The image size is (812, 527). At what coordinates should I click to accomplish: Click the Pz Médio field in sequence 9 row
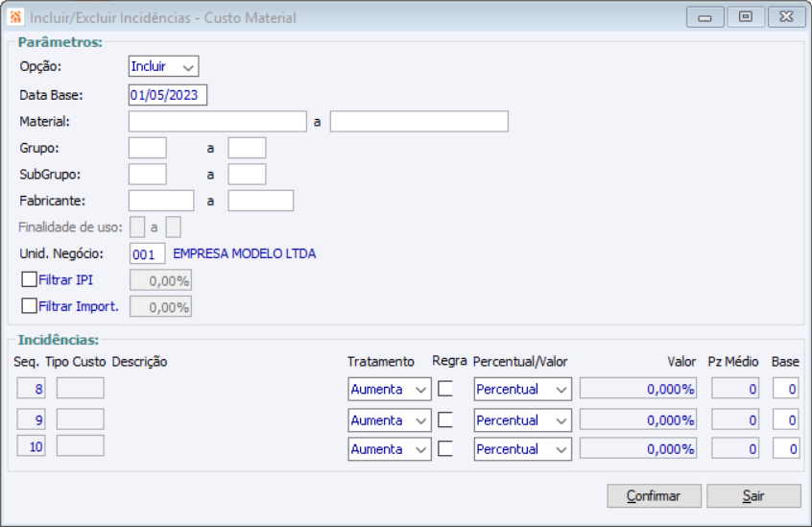point(735,419)
